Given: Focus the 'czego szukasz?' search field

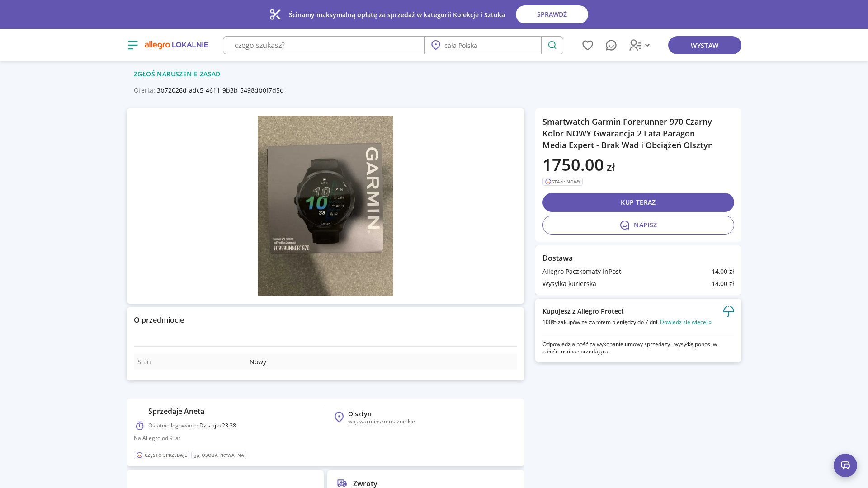Looking at the screenshot, I should (x=324, y=45).
